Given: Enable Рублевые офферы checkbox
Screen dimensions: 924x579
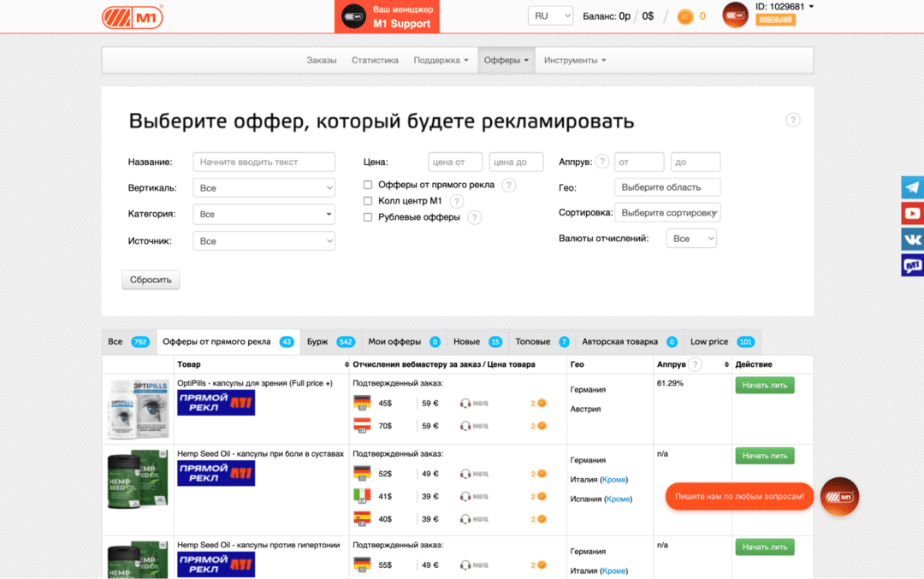Looking at the screenshot, I should pos(368,217).
